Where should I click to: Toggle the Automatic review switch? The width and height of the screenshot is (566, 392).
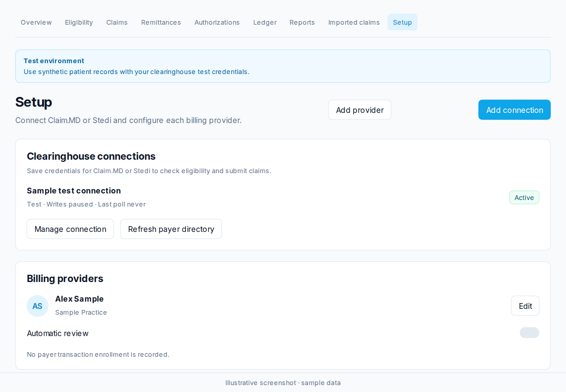coord(529,333)
